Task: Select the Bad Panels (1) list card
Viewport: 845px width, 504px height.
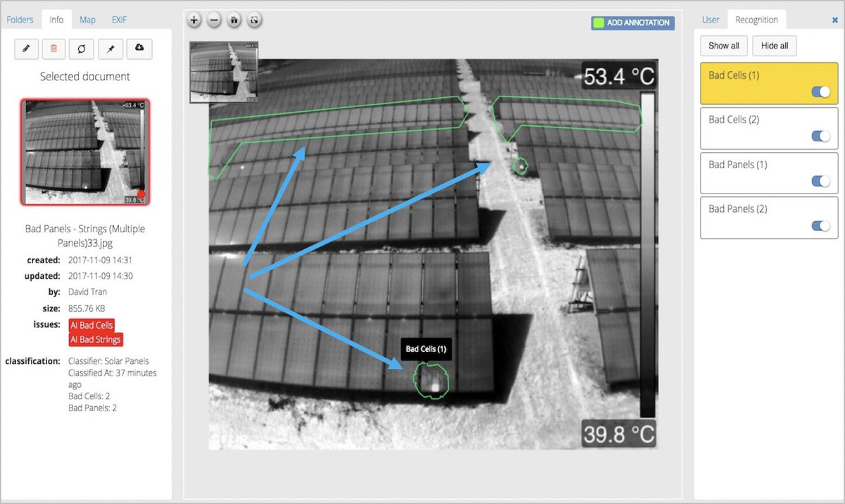Action: pyautogui.click(x=769, y=172)
